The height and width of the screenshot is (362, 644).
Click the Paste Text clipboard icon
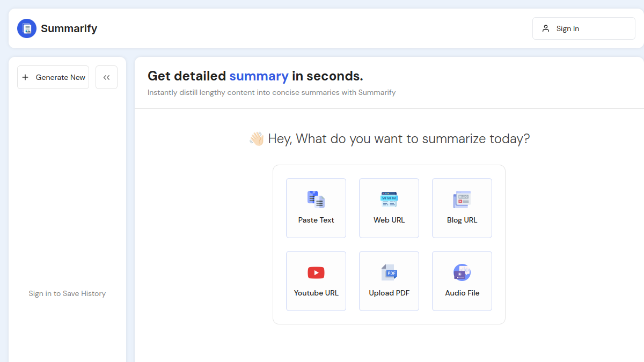tap(316, 200)
